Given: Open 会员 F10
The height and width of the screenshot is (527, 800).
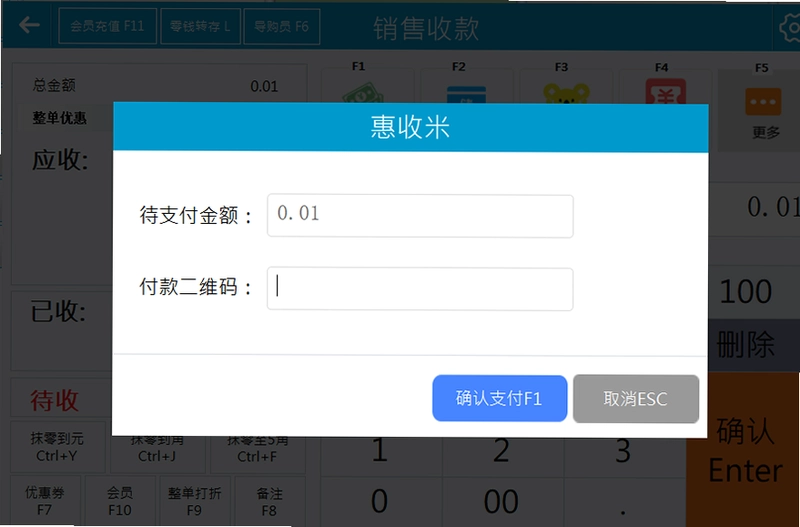Looking at the screenshot, I should [119, 501].
